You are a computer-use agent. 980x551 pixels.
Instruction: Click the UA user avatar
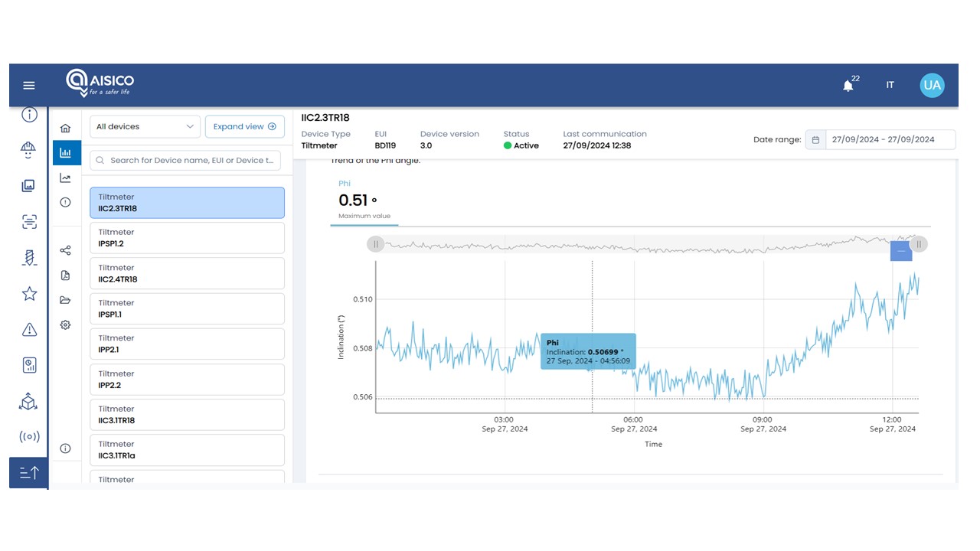click(932, 86)
